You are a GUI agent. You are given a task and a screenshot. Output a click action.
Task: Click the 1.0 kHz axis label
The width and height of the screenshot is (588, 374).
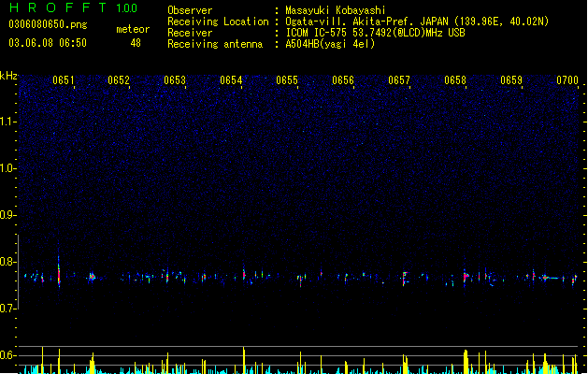point(8,168)
